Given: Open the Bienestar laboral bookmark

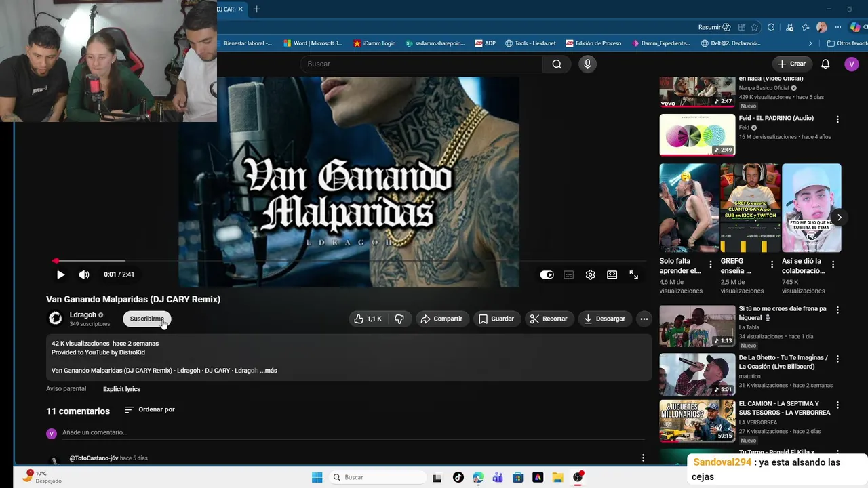Looking at the screenshot, I should 248,43.
